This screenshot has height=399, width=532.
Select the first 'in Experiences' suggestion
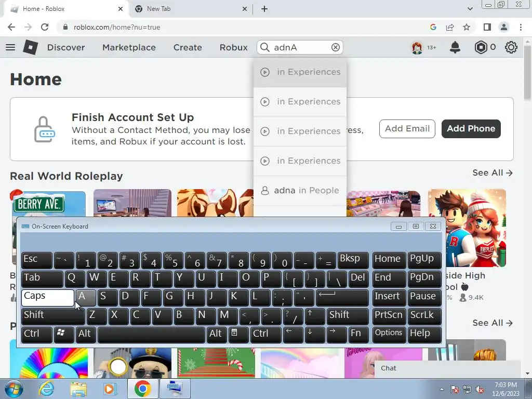(300, 72)
